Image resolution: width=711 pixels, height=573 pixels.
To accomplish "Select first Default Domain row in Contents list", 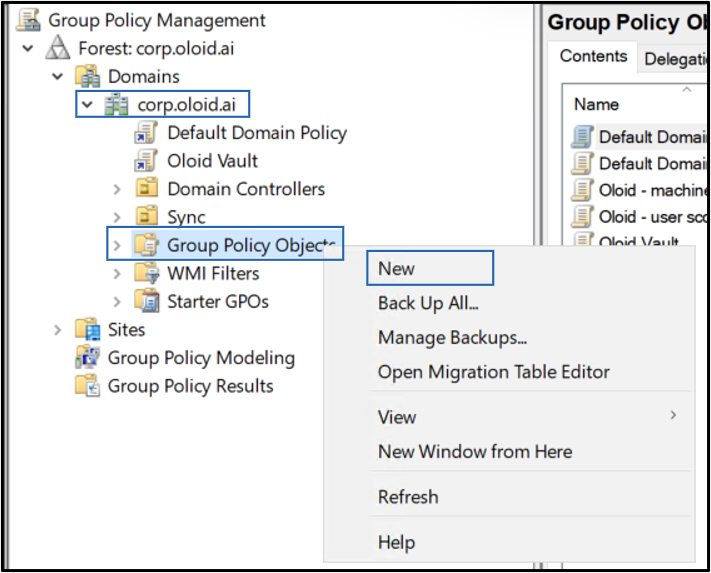I will 652,137.
